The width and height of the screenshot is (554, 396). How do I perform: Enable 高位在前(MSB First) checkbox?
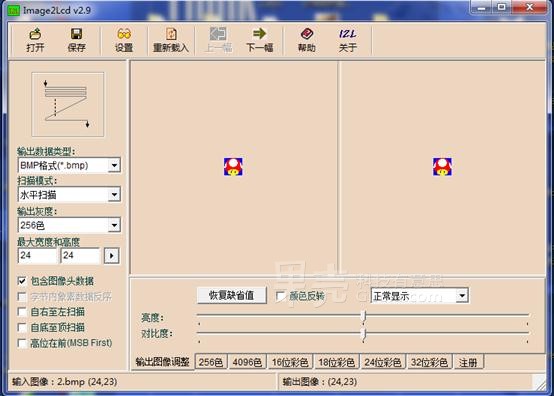pos(22,343)
